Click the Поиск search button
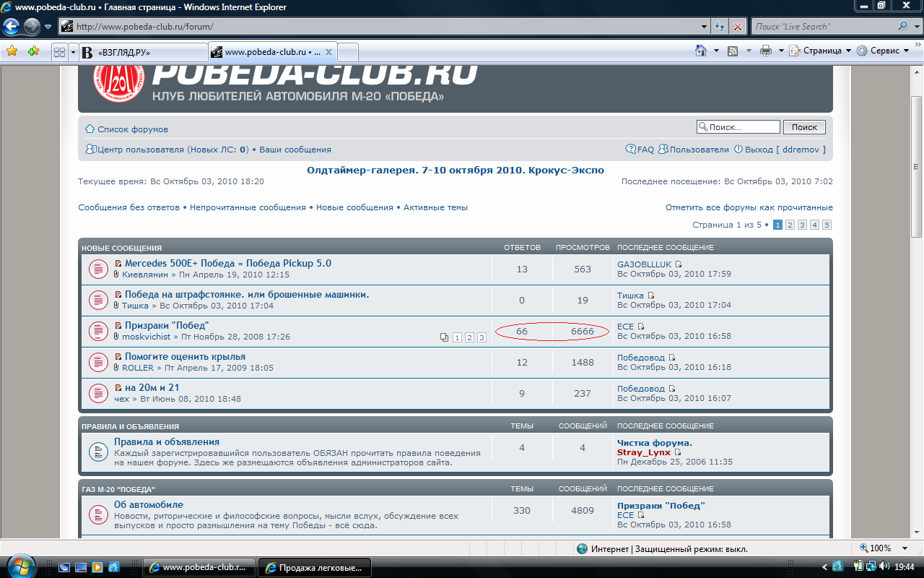The height and width of the screenshot is (578, 924). pos(804,127)
